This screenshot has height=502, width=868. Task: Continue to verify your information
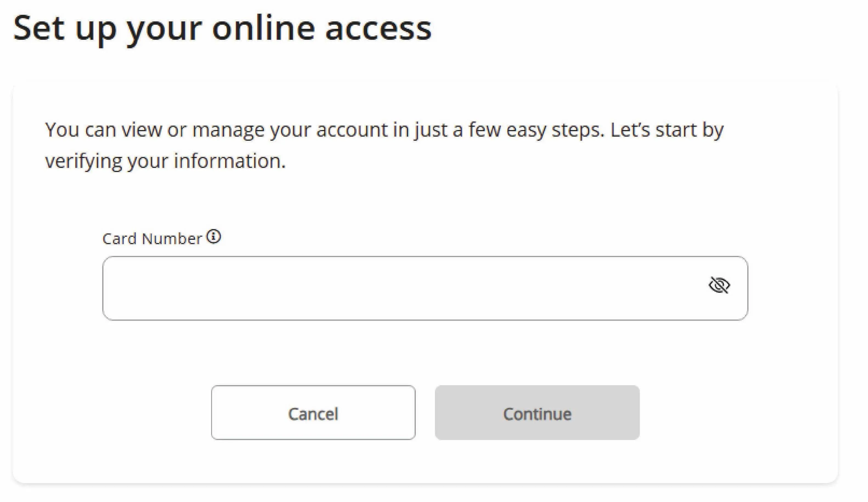(x=537, y=413)
